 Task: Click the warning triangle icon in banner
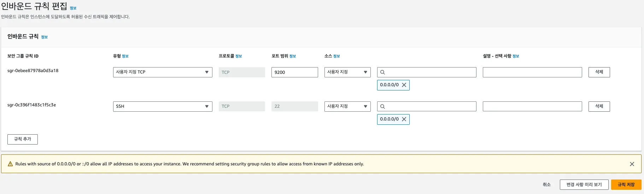[10, 164]
